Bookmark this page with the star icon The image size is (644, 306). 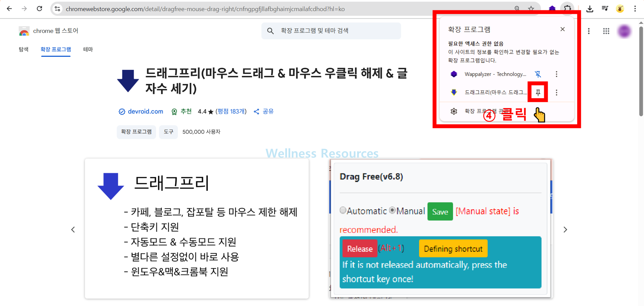click(x=531, y=8)
